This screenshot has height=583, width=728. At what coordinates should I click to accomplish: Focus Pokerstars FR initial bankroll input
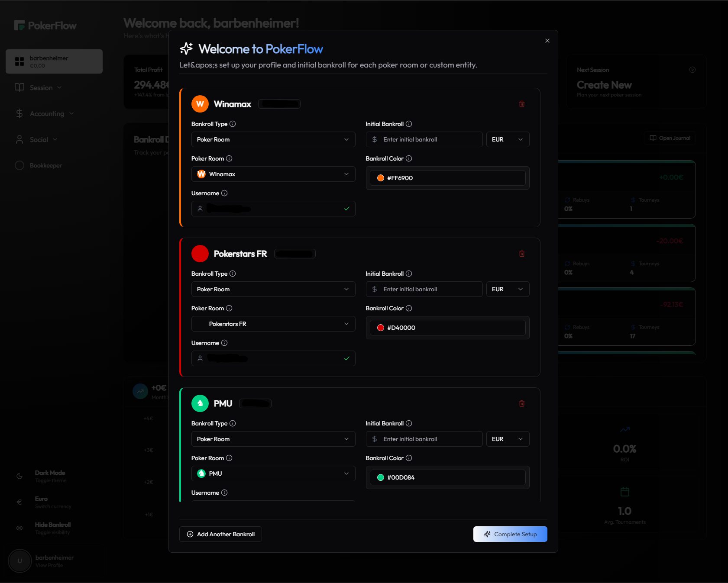coord(424,289)
